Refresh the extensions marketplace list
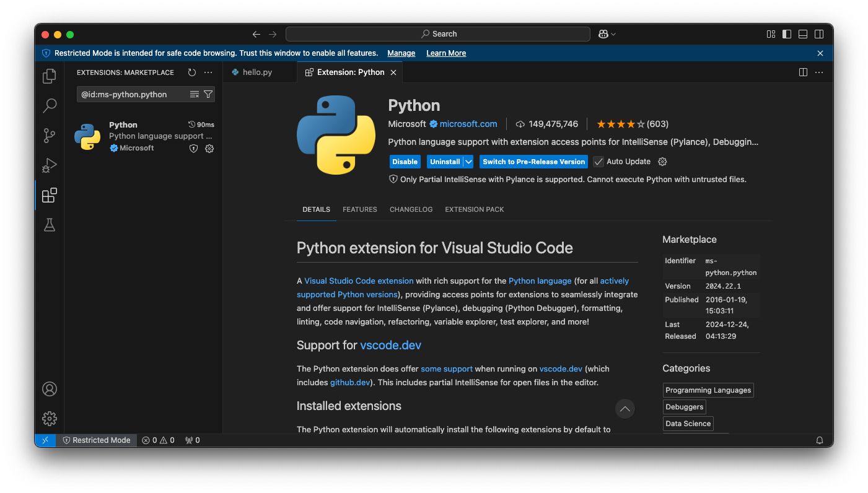 [192, 72]
